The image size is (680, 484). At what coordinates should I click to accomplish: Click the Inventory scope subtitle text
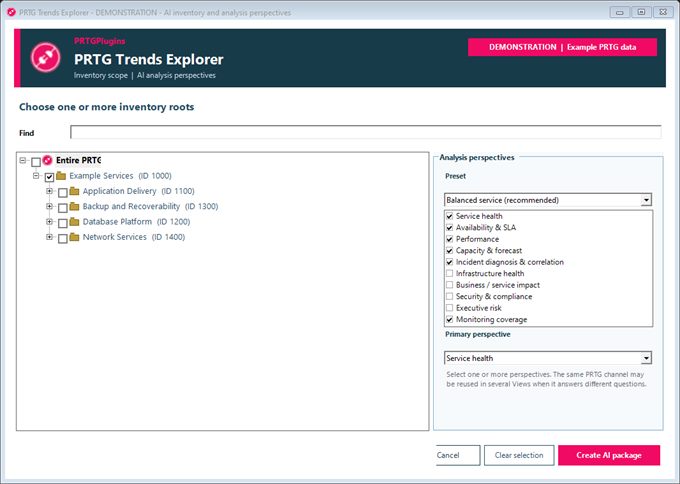[x=101, y=75]
